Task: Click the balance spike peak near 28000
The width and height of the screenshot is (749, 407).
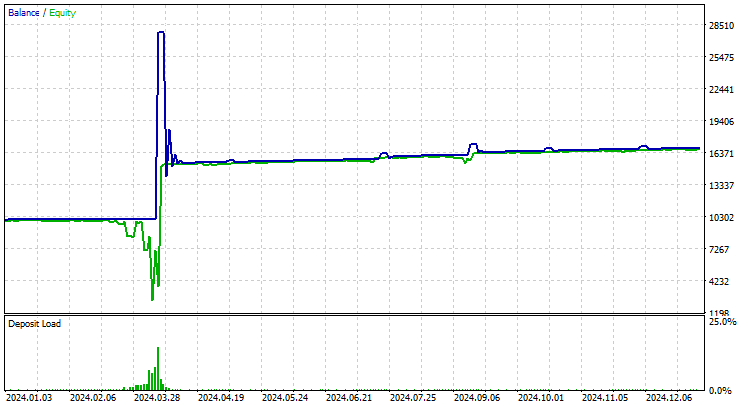Action: pos(161,32)
